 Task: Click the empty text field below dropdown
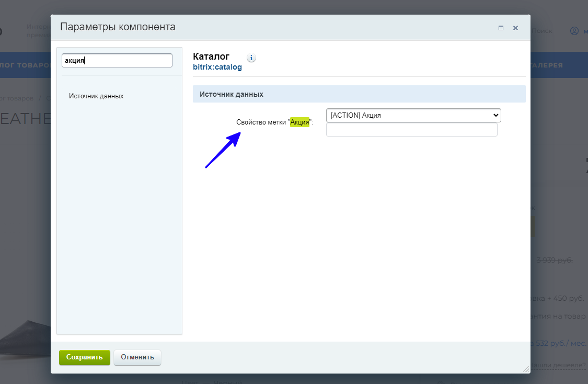[x=411, y=130]
